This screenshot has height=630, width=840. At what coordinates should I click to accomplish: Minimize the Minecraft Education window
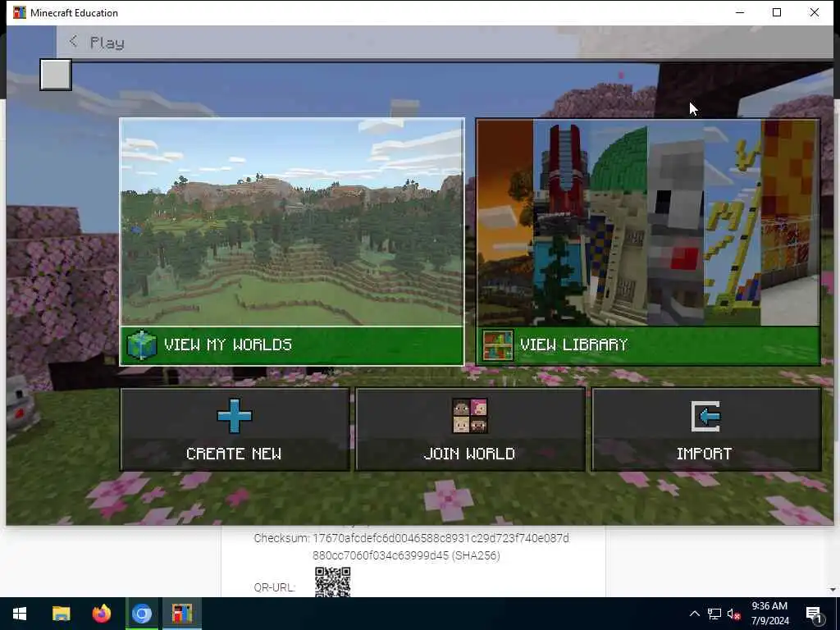(x=740, y=12)
